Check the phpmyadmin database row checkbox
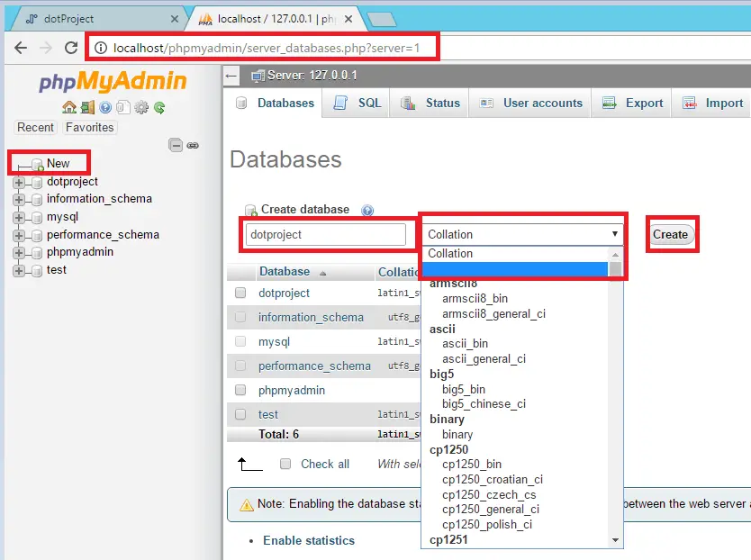Image resolution: width=751 pixels, height=560 pixels. pos(240,390)
